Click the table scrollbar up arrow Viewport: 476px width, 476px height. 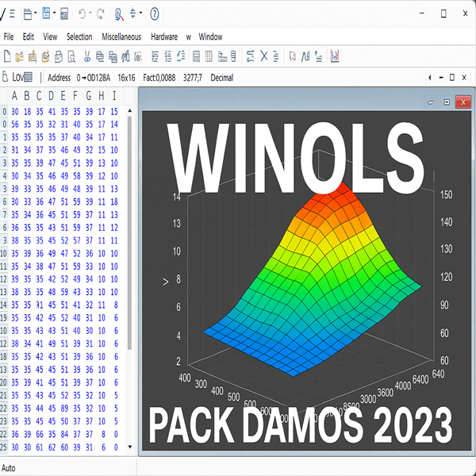click(130, 111)
